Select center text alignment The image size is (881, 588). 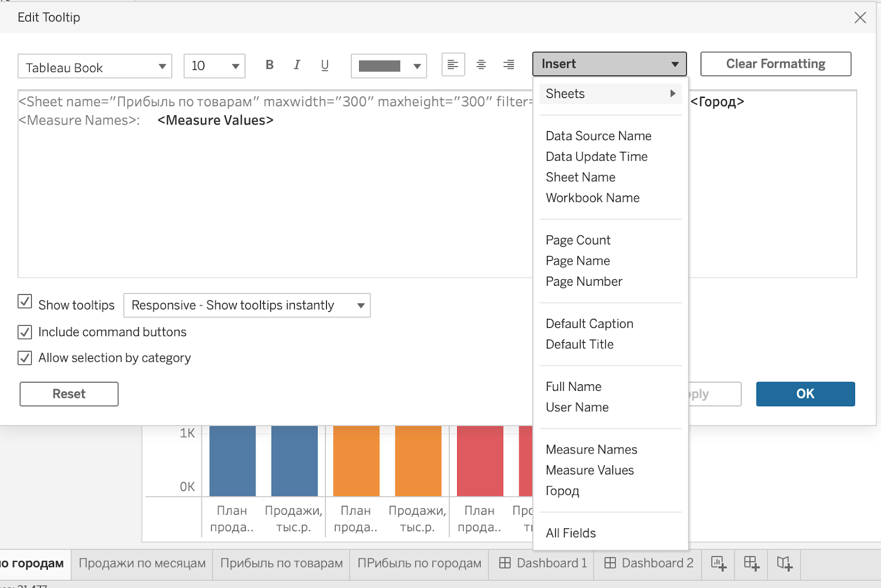click(x=481, y=64)
